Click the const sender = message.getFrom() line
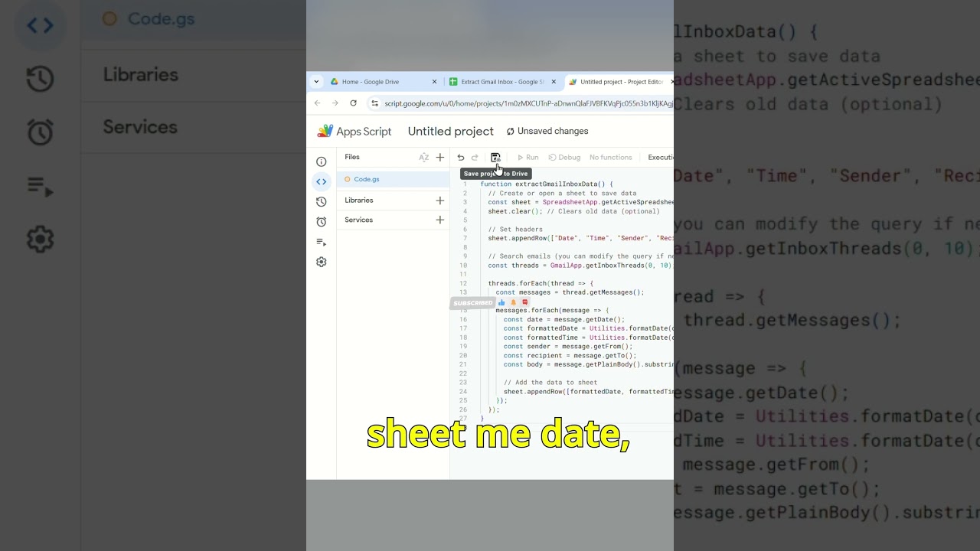The height and width of the screenshot is (551, 980). point(568,347)
